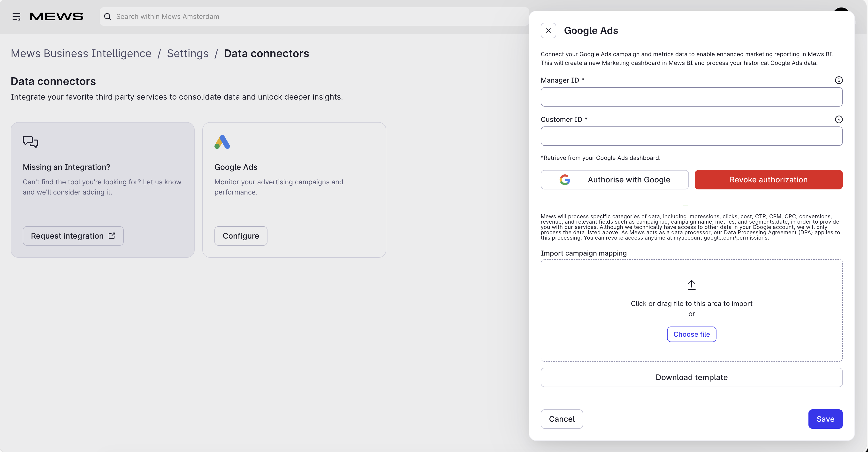Close the Google Ads panel
The image size is (868, 452).
pos(548,31)
